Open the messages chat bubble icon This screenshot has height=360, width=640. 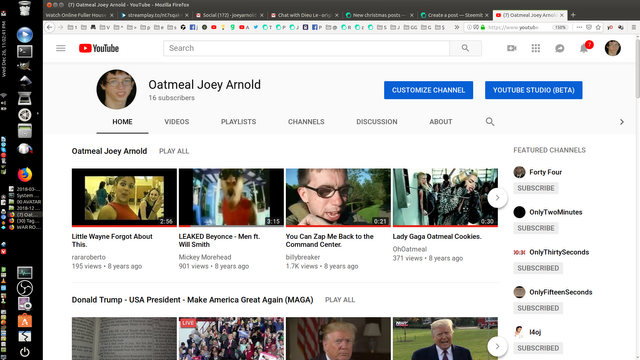tap(560, 48)
